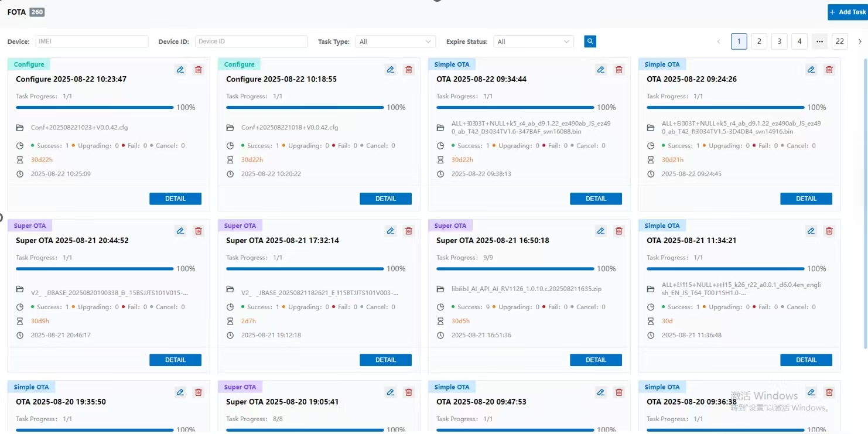Open DETAIL for OTA 2025-08-21 11:34:21
The width and height of the screenshot is (868, 434).
(806, 360)
